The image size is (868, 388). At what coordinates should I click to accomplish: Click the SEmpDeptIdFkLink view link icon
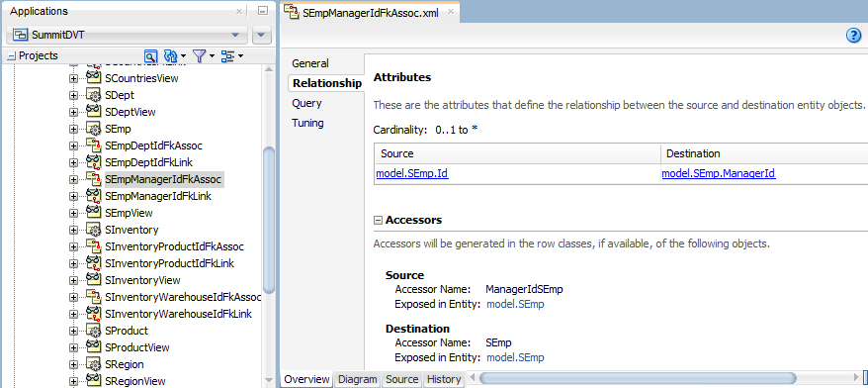[93, 162]
